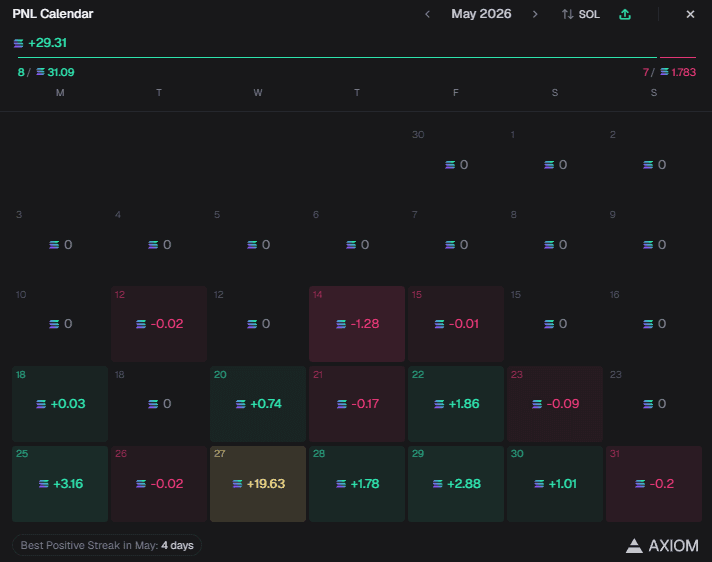Click the green win-ratio progress bar
712x562 pixels.
click(337, 58)
